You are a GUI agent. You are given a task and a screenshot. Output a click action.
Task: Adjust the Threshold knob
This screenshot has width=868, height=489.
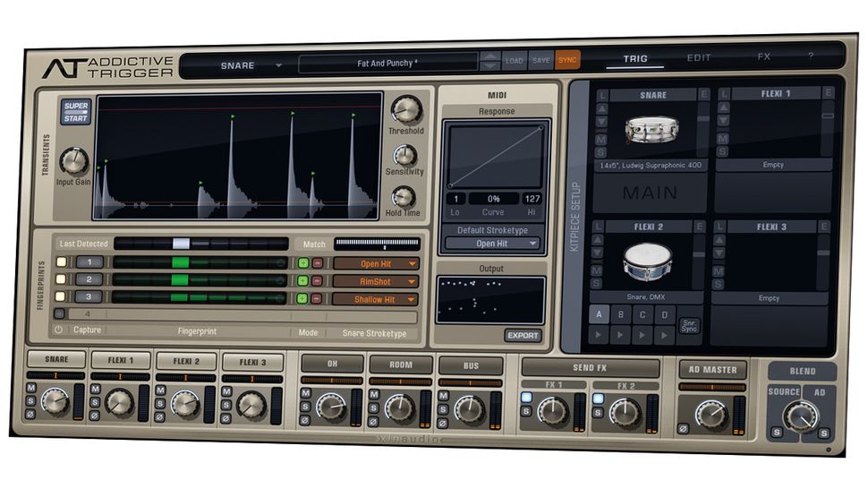coord(406,109)
